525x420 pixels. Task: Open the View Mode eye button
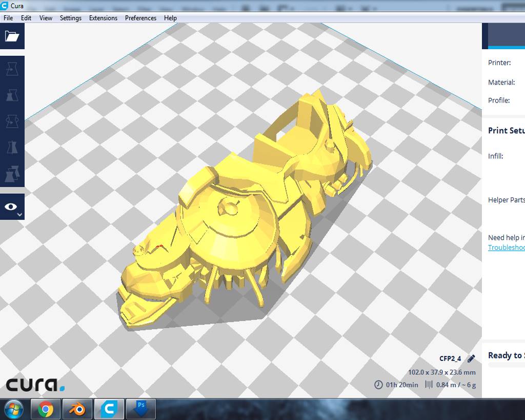[12, 207]
